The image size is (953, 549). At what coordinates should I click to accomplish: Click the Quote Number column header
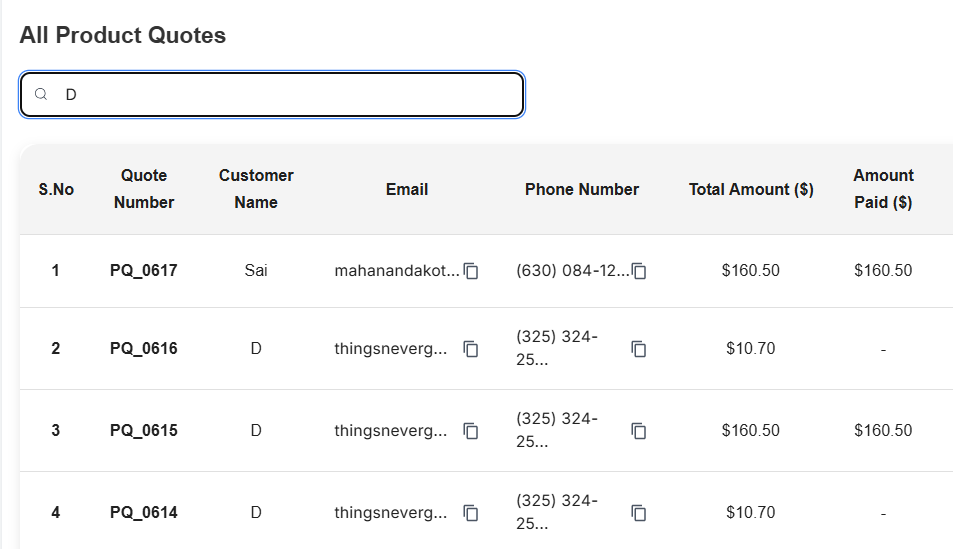(144, 189)
